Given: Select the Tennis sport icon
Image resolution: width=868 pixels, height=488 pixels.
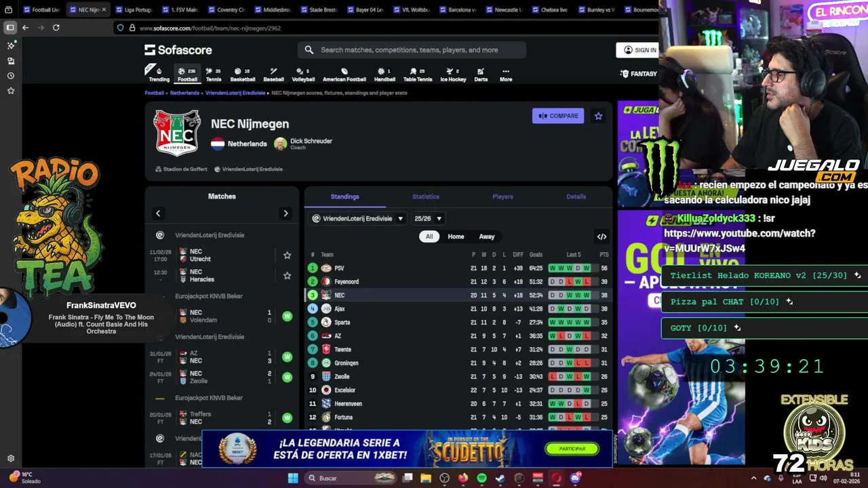Looking at the screenshot, I should click(x=213, y=75).
